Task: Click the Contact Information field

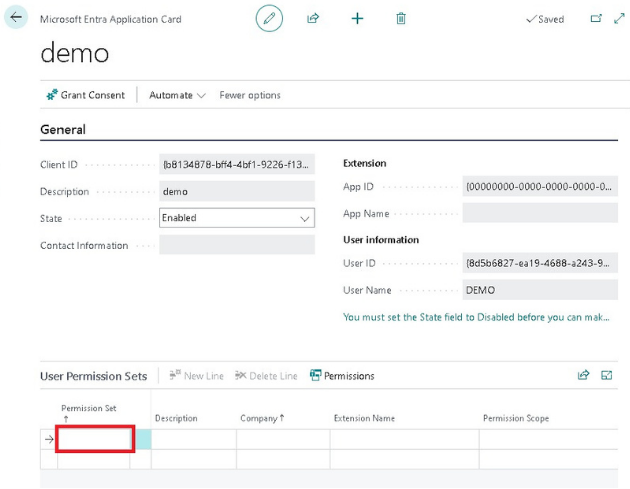Action: tap(237, 245)
